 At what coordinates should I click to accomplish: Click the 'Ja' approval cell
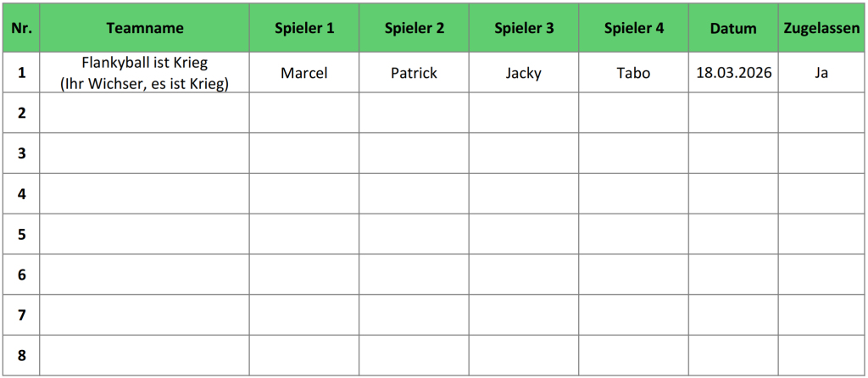[821, 73]
